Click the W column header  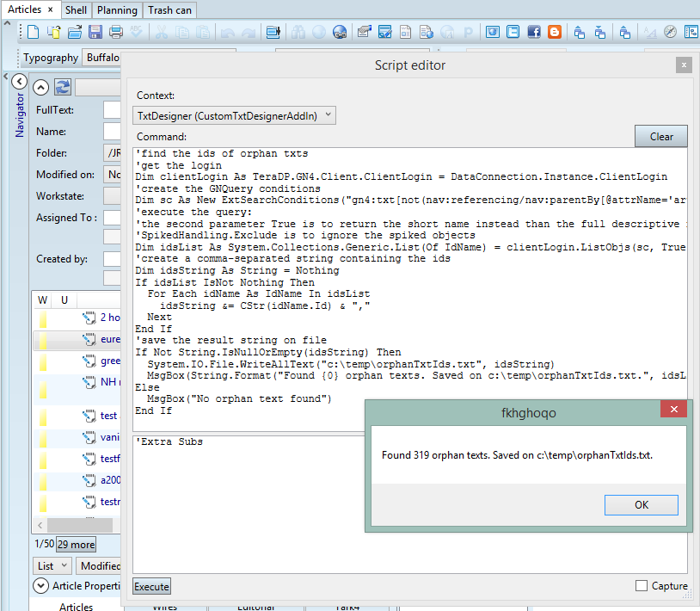pyautogui.click(x=42, y=300)
